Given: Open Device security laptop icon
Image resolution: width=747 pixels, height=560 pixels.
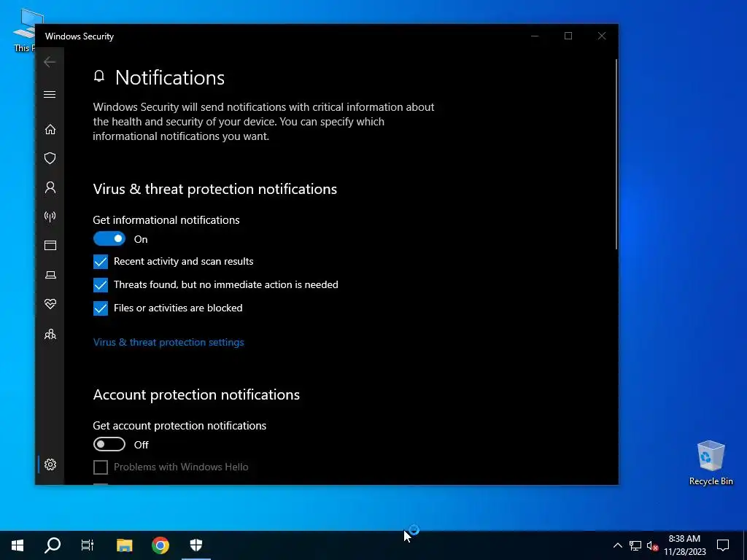Looking at the screenshot, I should [50, 275].
